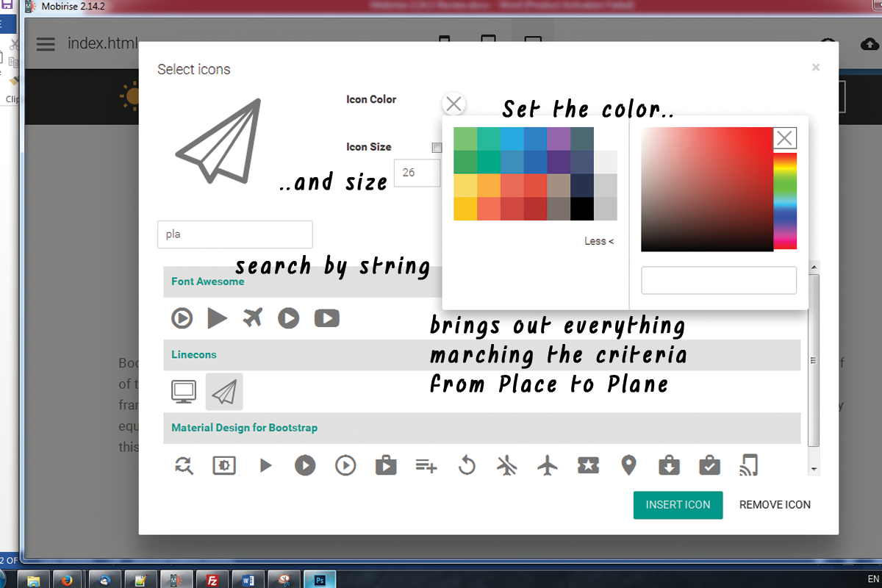
Task: Click the icon size field showing 26
Action: click(417, 173)
